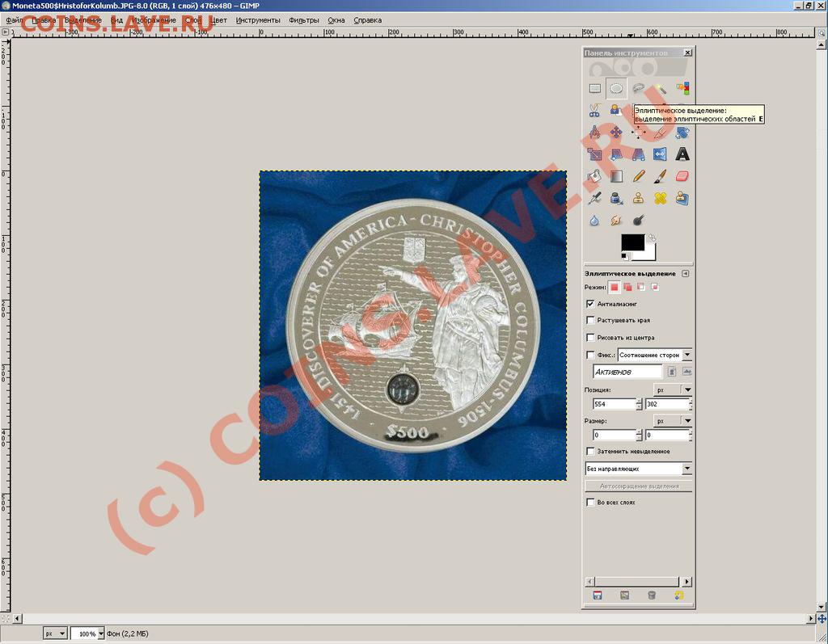Open the tool options panel tab menu arrow
Image resolution: width=828 pixels, height=644 pixels.
click(x=686, y=273)
